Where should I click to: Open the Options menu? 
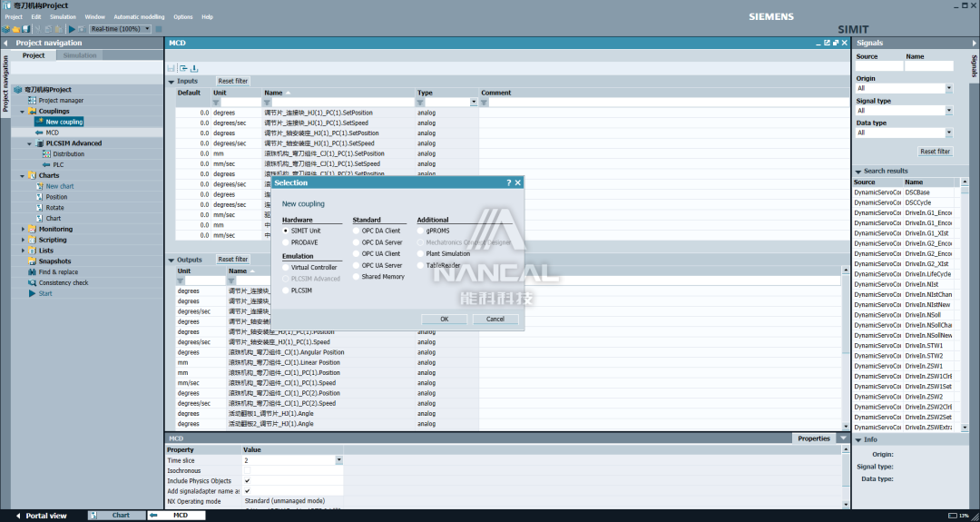click(x=183, y=17)
